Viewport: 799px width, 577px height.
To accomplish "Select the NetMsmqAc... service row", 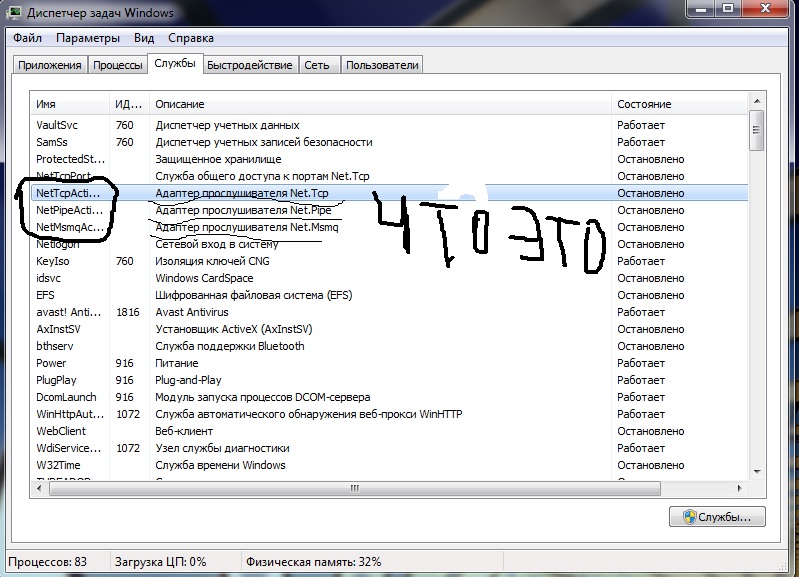I will [389, 227].
